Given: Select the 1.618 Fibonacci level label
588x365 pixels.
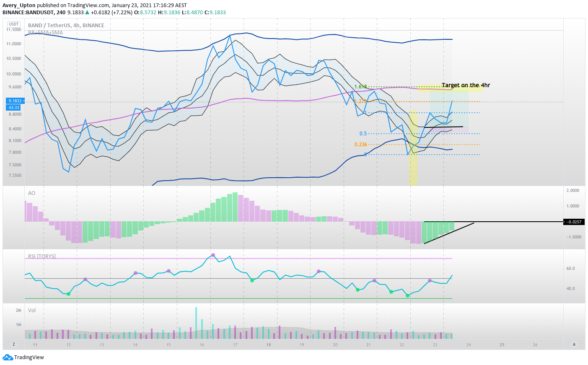Looking at the screenshot, I should pos(360,87).
